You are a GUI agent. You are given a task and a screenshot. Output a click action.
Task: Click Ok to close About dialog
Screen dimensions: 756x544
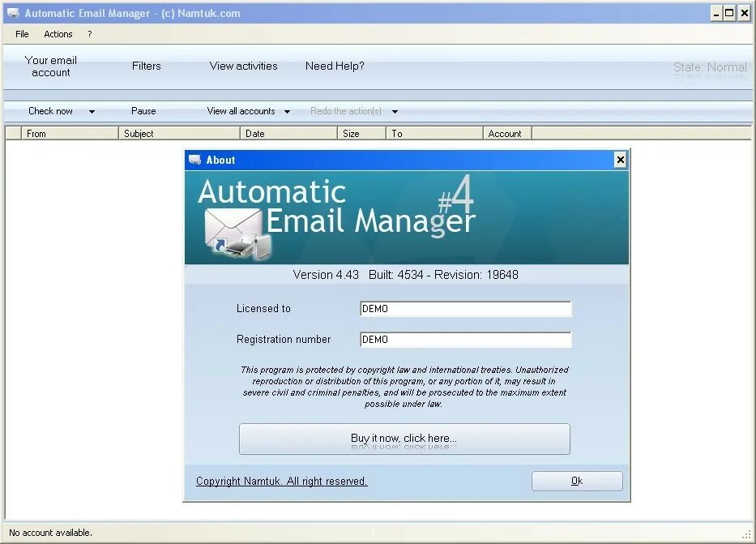click(577, 482)
